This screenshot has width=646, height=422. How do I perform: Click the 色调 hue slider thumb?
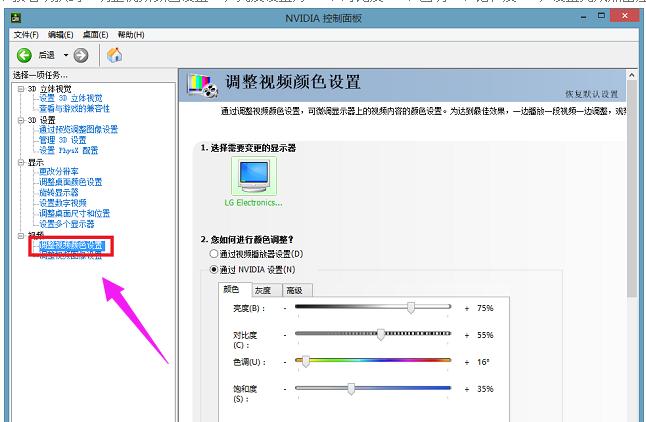[x=306, y=361]
